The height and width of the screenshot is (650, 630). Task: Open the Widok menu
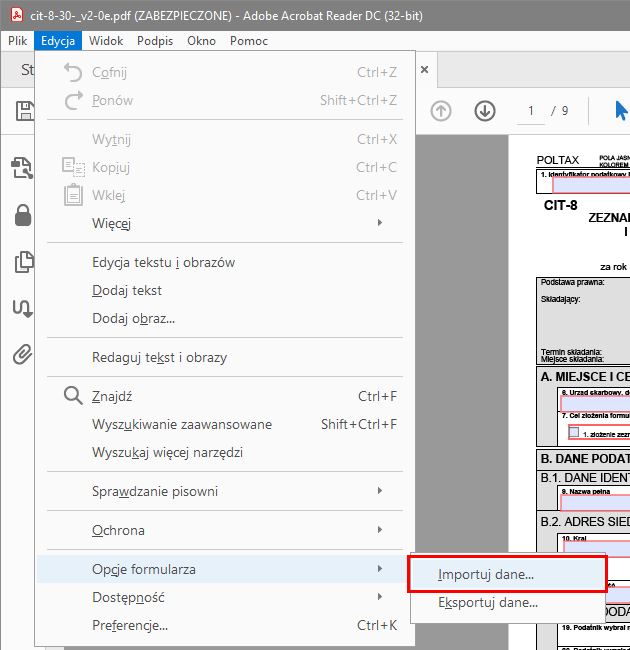click(106, 41)
